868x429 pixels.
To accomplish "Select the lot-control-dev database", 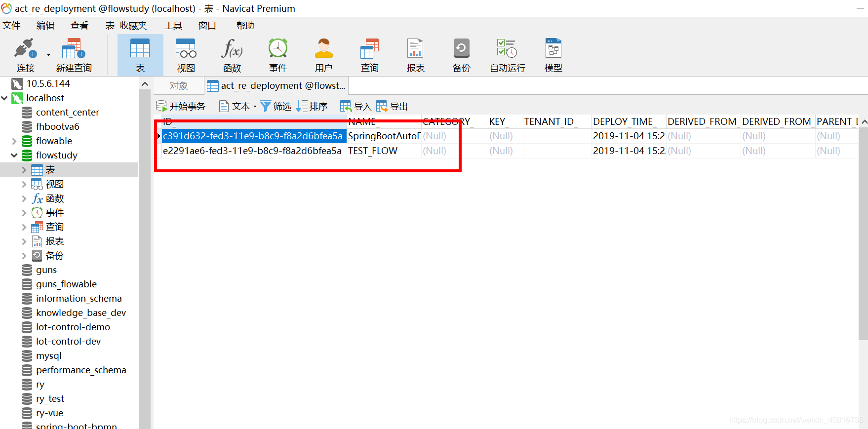I will 68,342.
